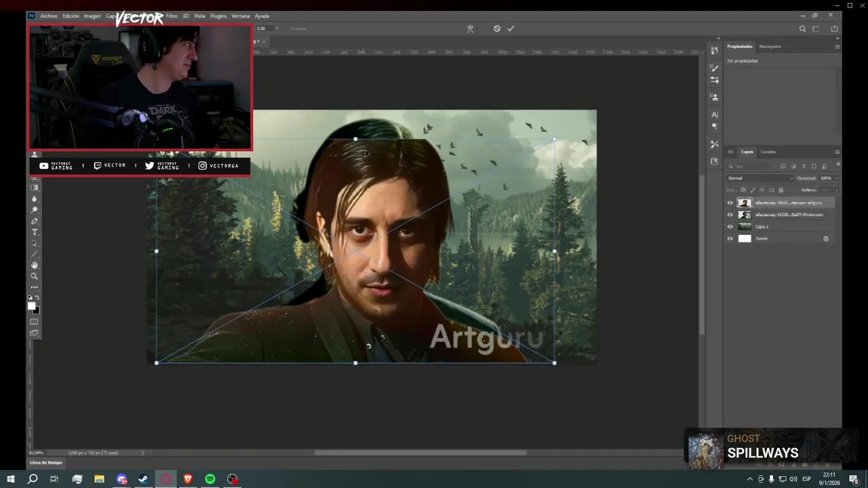868x488 pixels.
Task: Open the Windows Start menu
Action: (x=11, y=479)
